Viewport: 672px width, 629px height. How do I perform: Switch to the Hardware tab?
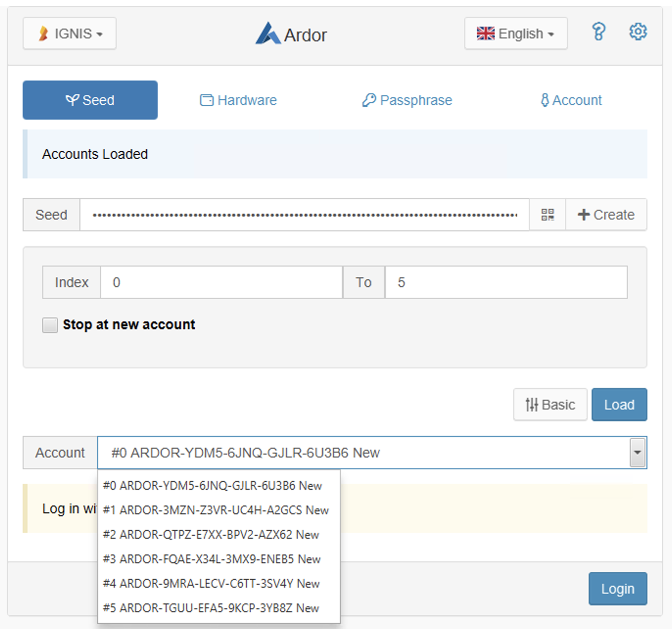[239, 100]
